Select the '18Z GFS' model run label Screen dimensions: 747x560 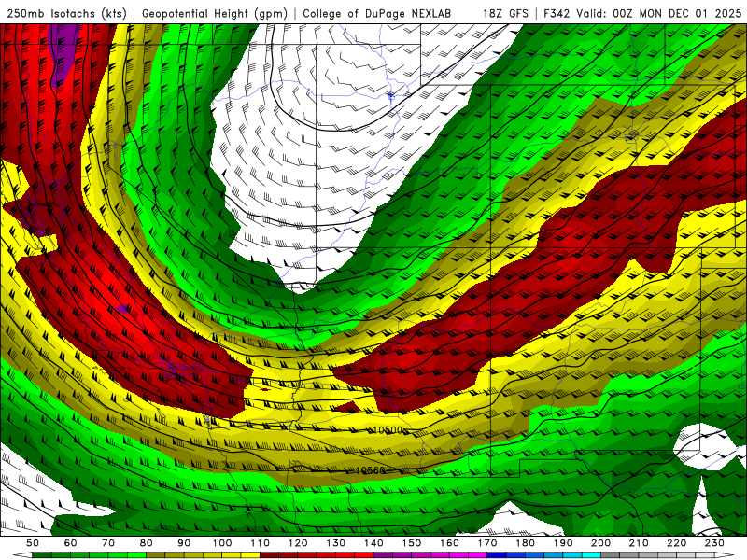point(505,13)
